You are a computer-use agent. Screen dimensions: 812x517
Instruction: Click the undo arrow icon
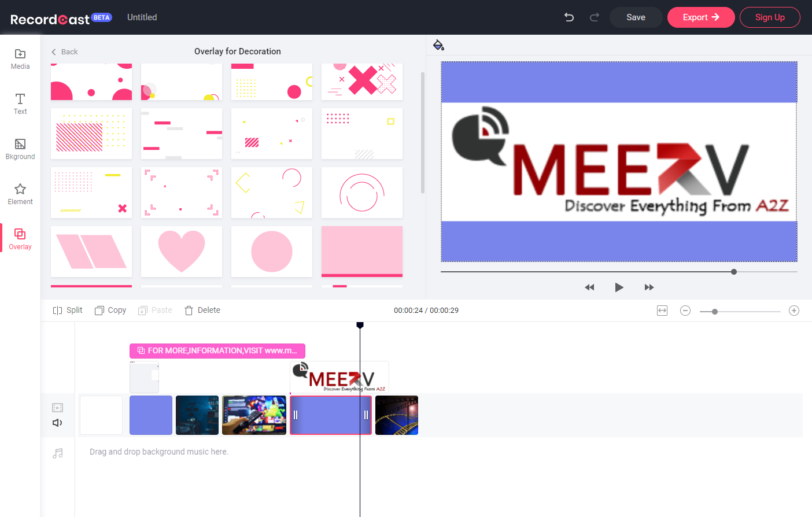pyautogui.click(x=569, y=17)
